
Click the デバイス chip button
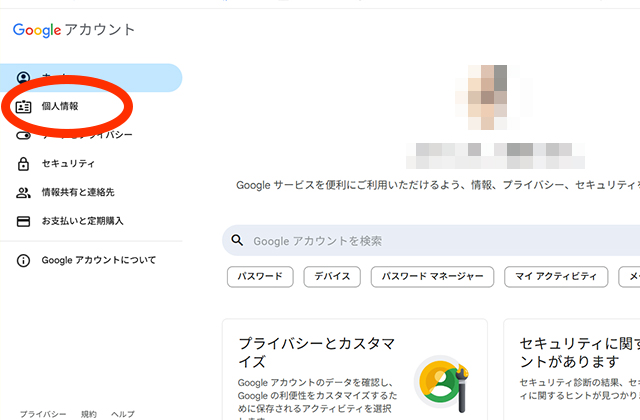pos(332,277)
